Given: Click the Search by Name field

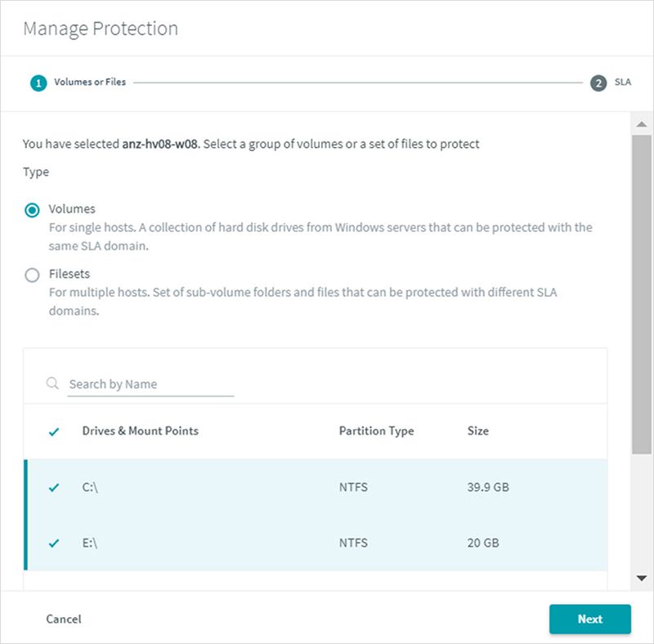Looking at the screenshot, I should tap(150, 384).
